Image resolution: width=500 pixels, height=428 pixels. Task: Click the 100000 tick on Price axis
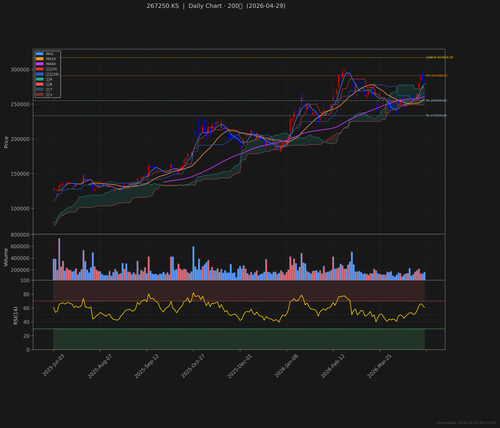click(x=20, y=208)
